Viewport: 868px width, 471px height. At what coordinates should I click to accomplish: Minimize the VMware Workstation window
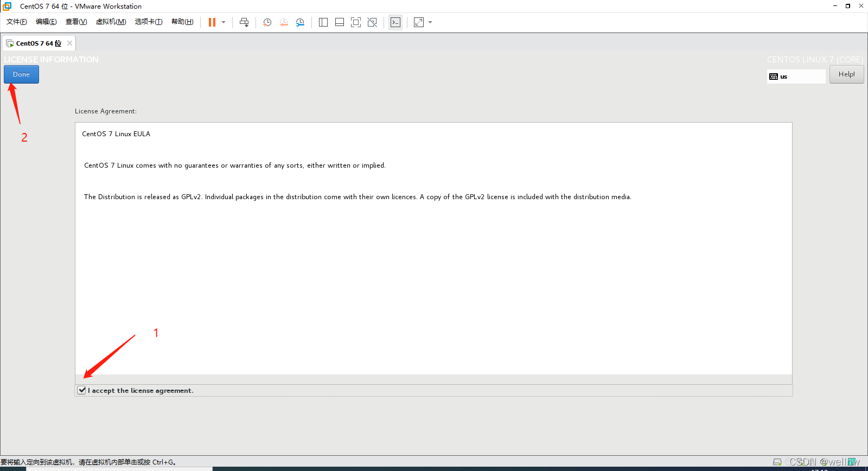coord(835,6)
